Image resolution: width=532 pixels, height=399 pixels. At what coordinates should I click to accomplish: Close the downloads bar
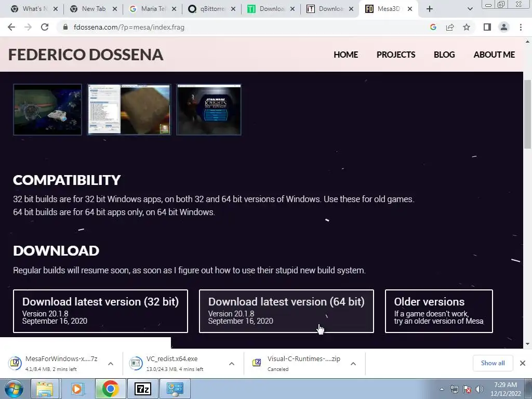coord(523,363)
